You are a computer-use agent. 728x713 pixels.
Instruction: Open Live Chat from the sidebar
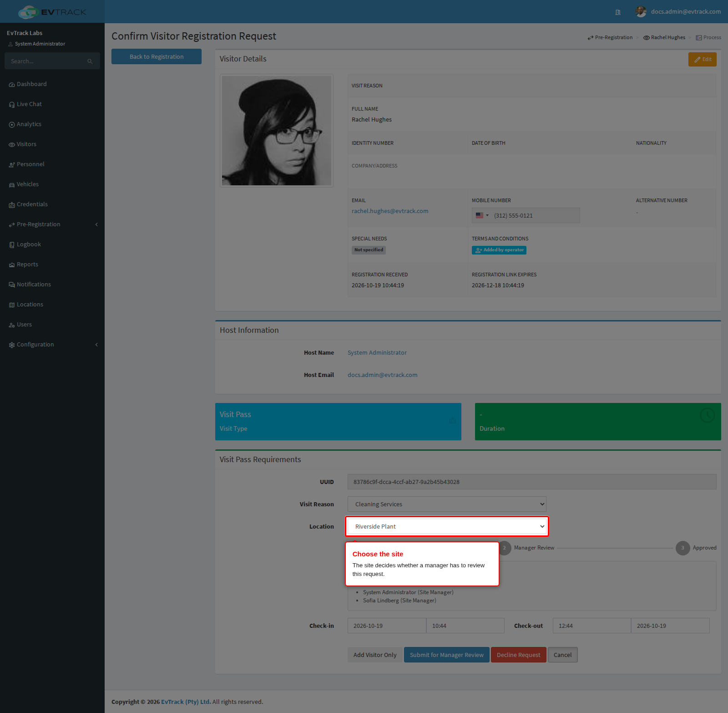coord(52,104)
